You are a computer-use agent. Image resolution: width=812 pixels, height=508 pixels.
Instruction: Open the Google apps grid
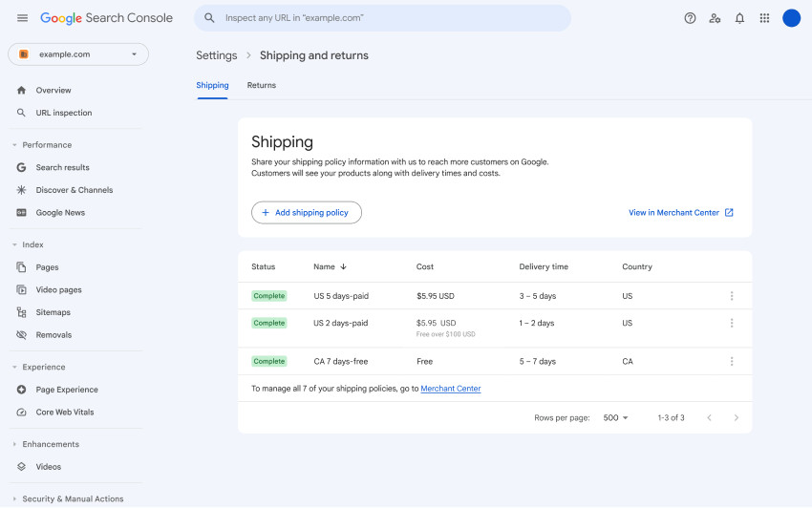764,18
